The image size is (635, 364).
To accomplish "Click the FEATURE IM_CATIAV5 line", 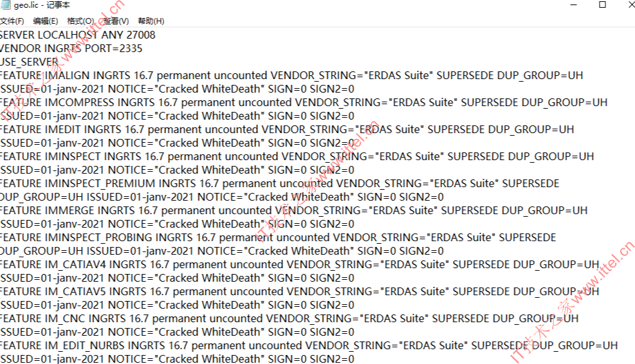I will (x=299, y=291).
